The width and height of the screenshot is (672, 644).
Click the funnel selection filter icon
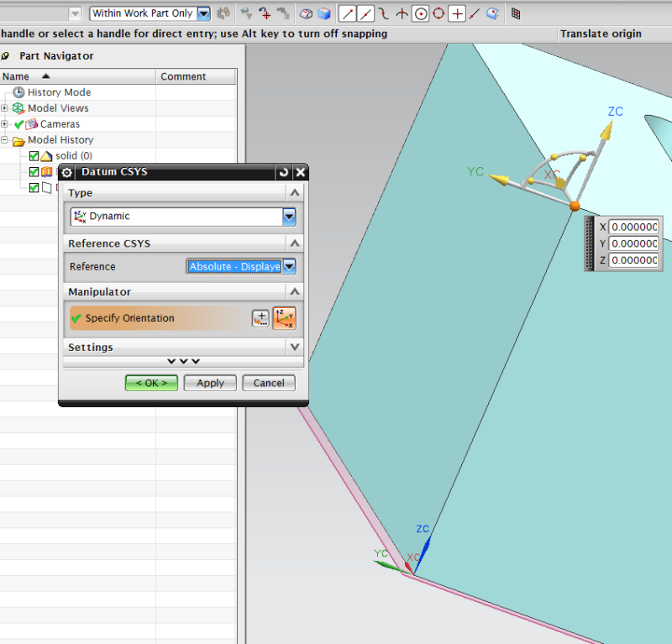(x=246, y=13)
